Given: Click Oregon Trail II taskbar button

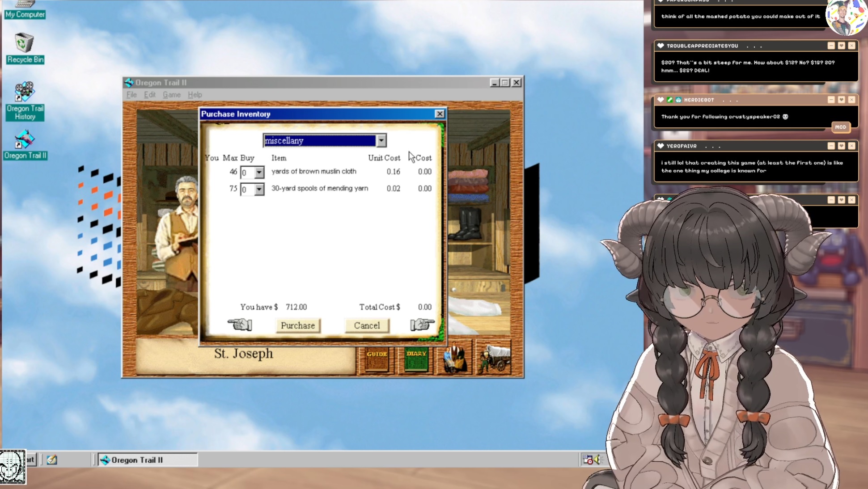Looking at the screenshot, I should [x=147, y=460].
